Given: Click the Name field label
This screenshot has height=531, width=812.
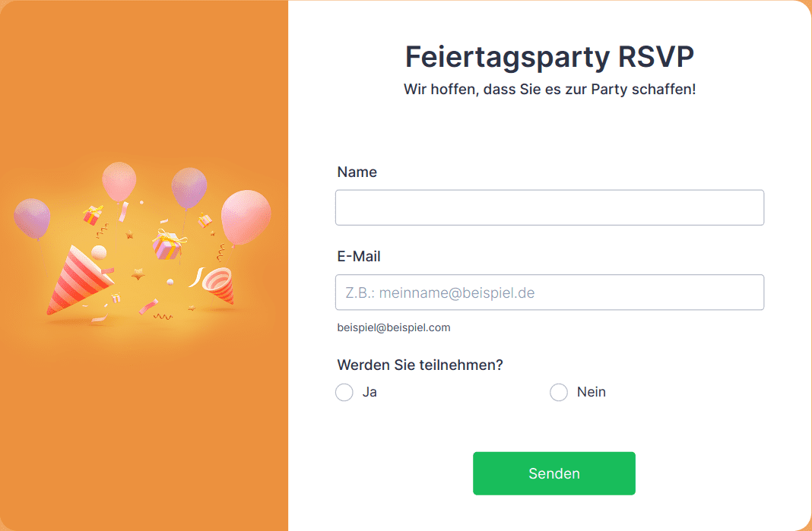Looking at the screenshot, I should point(357,172).
